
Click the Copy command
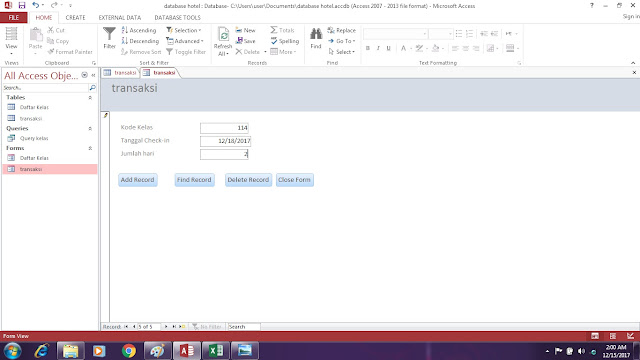(x=58, y=41)
